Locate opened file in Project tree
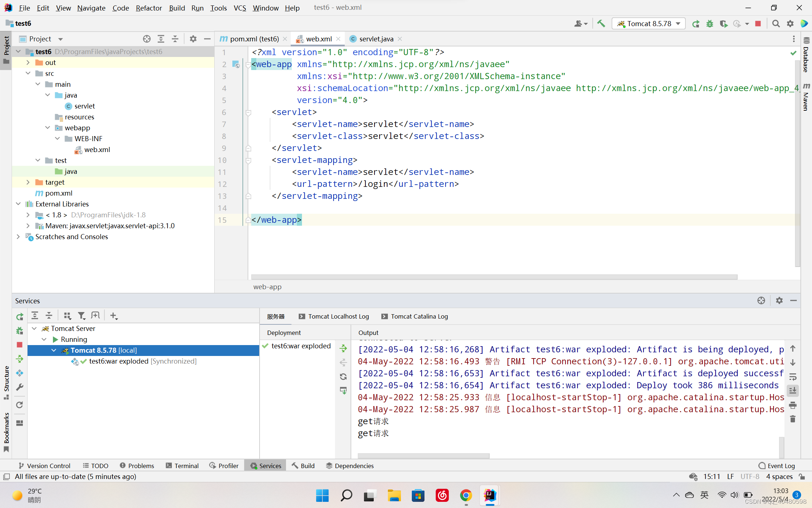This screenshot has height=508, width=812. (x=147, y=39)
